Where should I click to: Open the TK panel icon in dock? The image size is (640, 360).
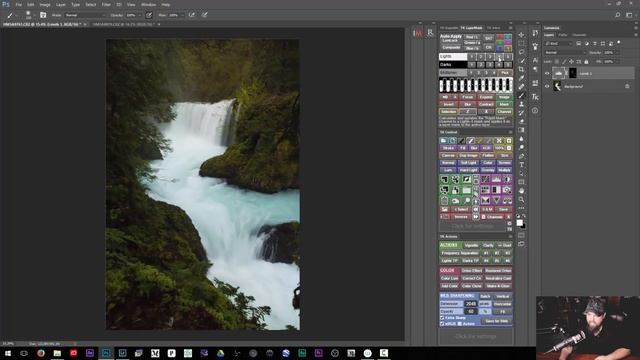535,97
